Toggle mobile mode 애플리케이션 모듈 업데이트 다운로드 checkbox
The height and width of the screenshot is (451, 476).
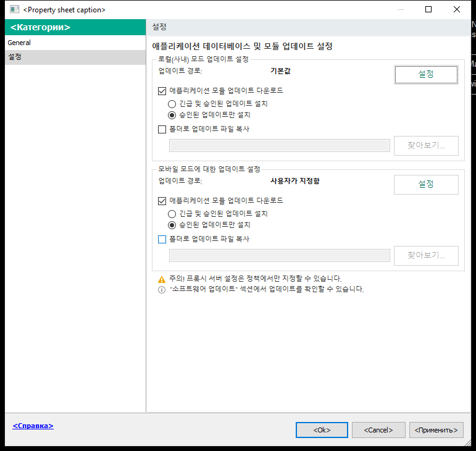coord(162,201)
